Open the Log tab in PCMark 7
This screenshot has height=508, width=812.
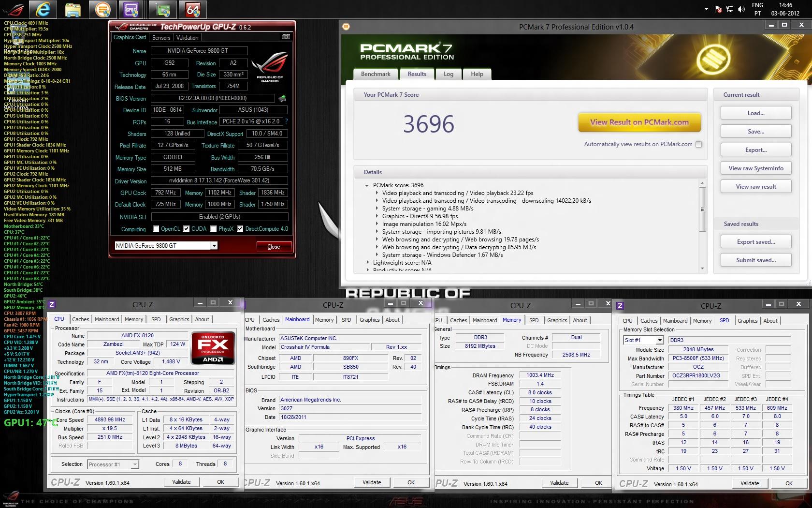pos(449,74)
